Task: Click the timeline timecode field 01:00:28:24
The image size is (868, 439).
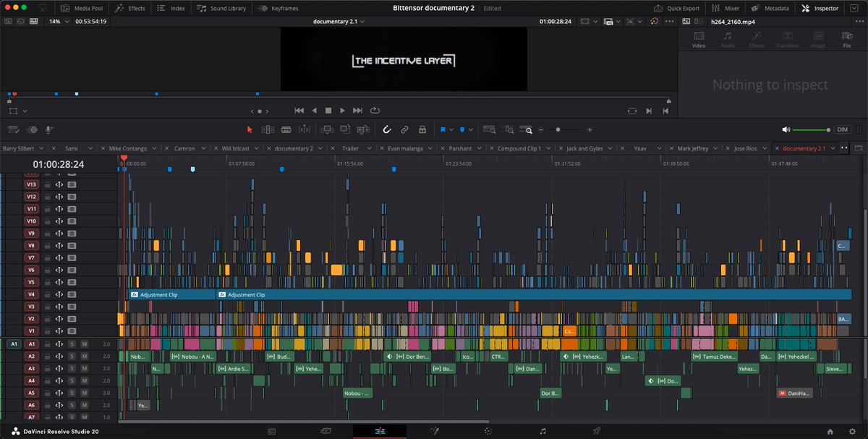Action: [58, 164]
